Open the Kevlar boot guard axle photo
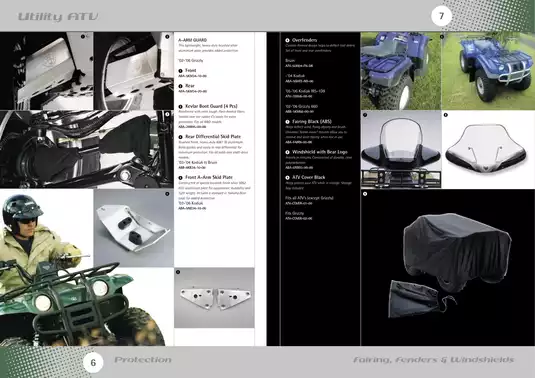The image size is (535, 378). 87,149
